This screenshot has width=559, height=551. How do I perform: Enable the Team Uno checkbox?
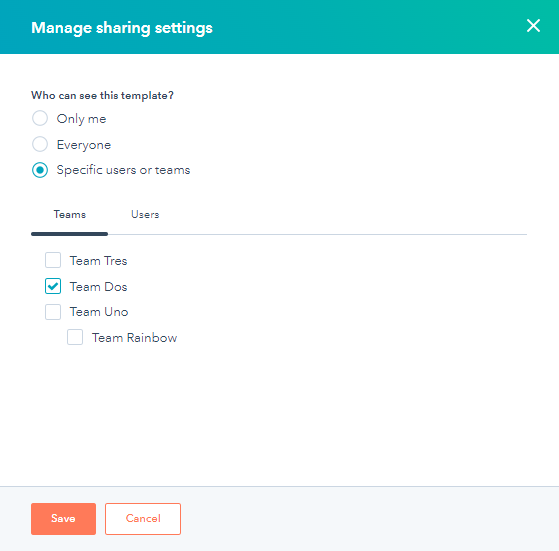coord(53,312)
